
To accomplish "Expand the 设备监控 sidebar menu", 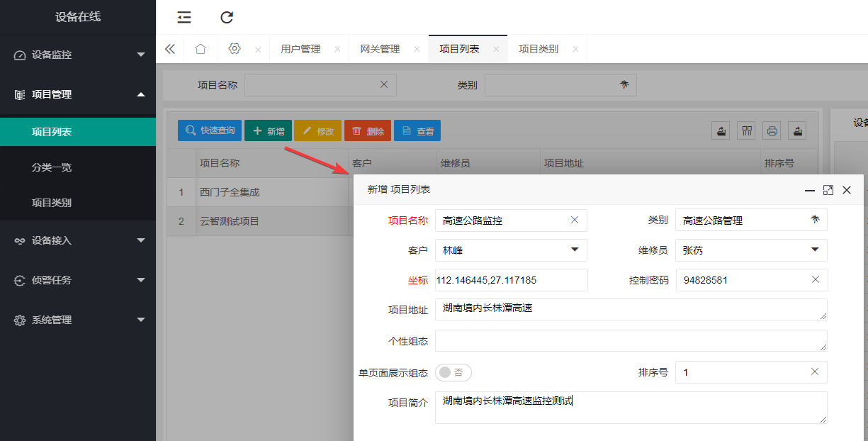I will tap(78, 55).
